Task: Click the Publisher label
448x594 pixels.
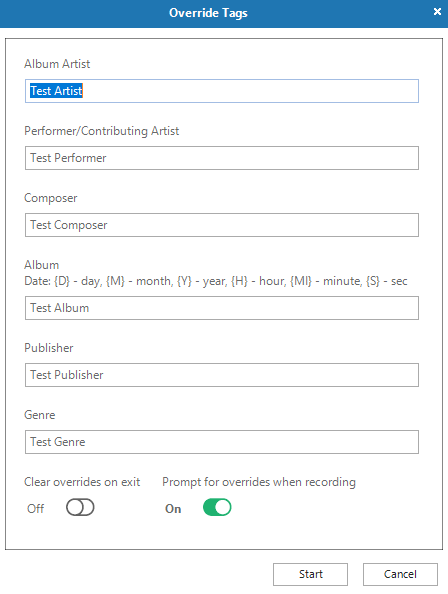Action: click(x=49, y=348)
